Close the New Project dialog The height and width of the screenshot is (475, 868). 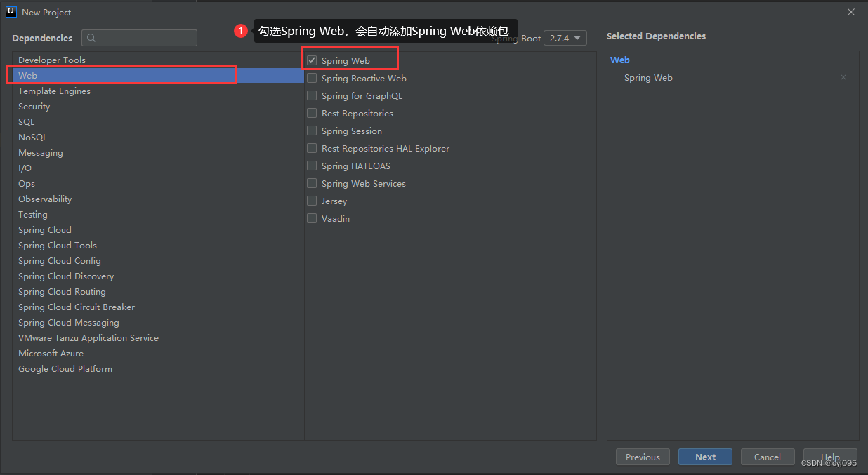(851, 12)
